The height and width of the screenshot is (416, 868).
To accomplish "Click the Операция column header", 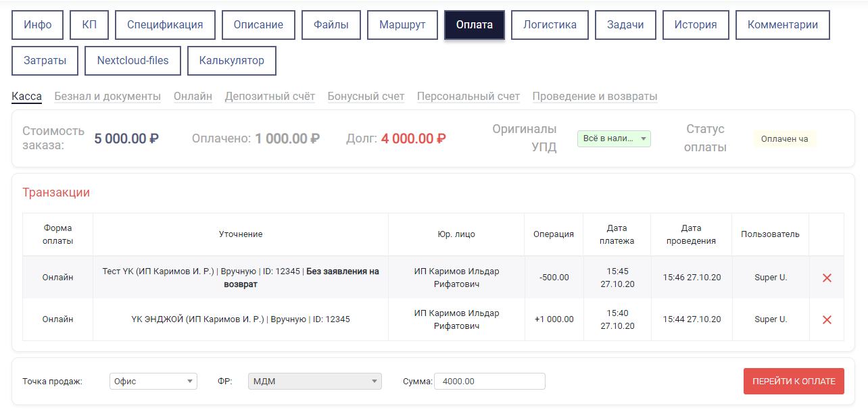I will (554, 234).
